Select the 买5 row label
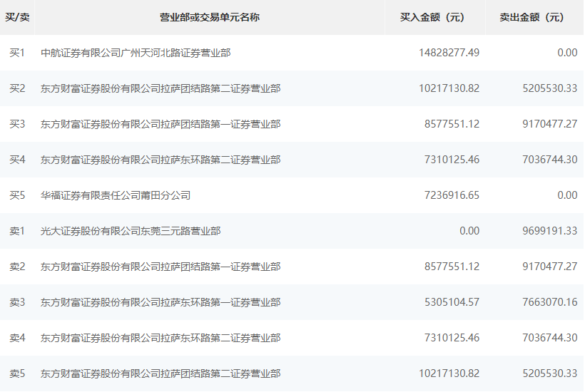 (x=17, y=195)
